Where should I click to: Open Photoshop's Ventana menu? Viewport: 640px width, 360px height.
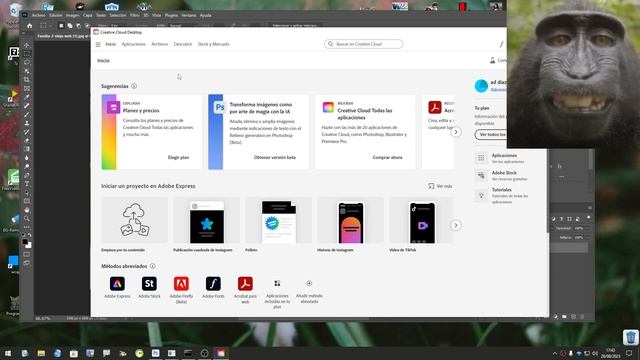[189, 16]
